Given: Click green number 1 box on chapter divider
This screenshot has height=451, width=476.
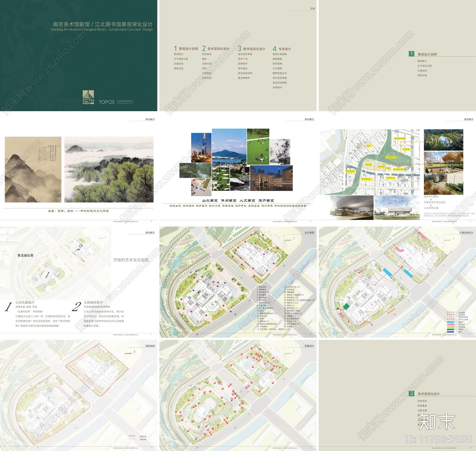Looking at the screenshot, I should 411,54.
